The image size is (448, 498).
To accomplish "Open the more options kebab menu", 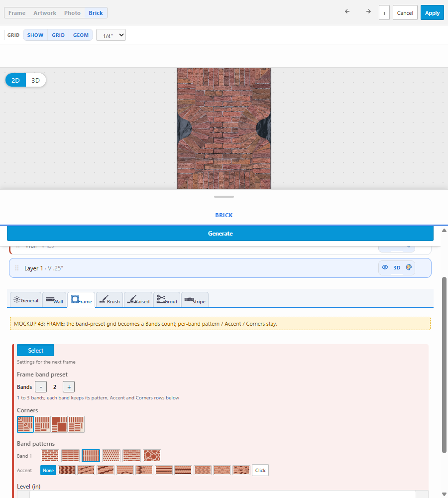I will (384, 13).
